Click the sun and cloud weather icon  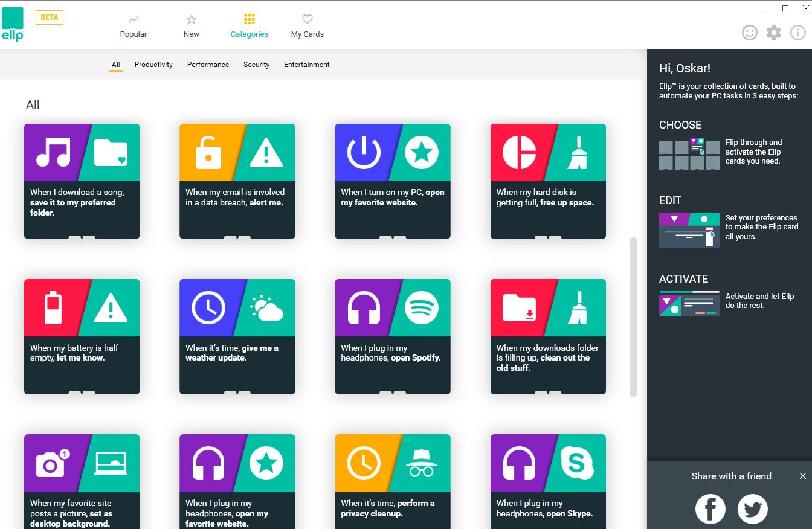click(266, 309)
